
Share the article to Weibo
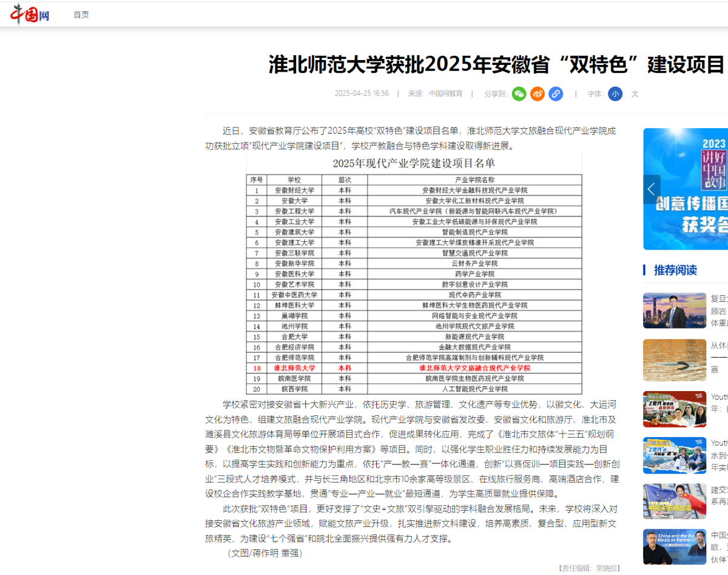pos(536,94)
